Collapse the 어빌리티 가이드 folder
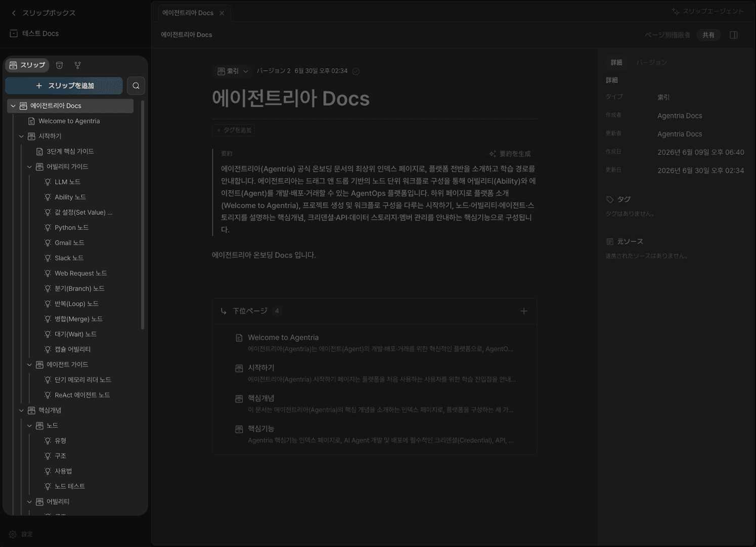Viewport: 756px width, 547px height. [29, 167]
